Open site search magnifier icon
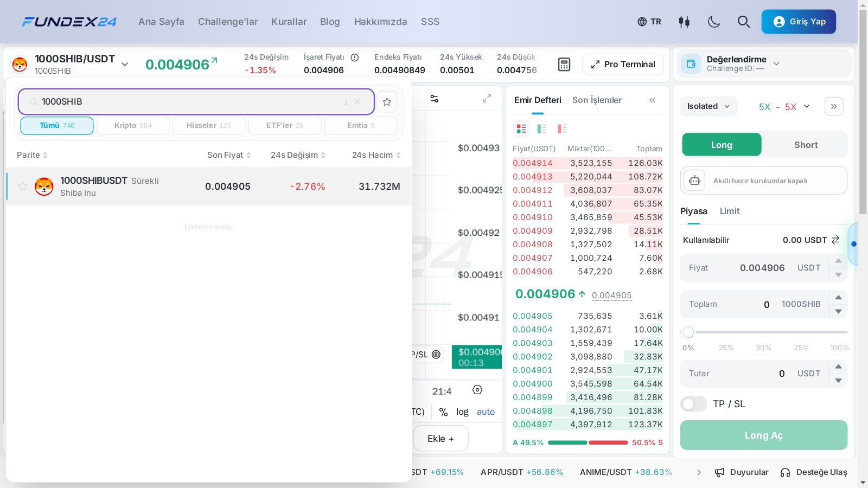 tap(744, 22)
